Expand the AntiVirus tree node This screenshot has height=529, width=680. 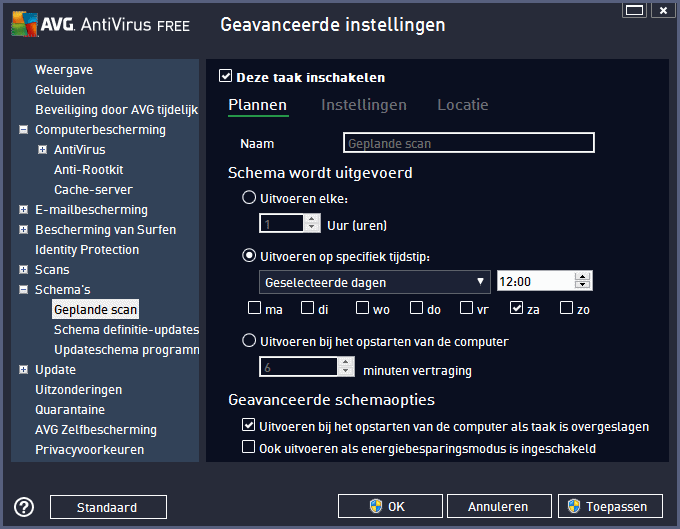[42, 150]
